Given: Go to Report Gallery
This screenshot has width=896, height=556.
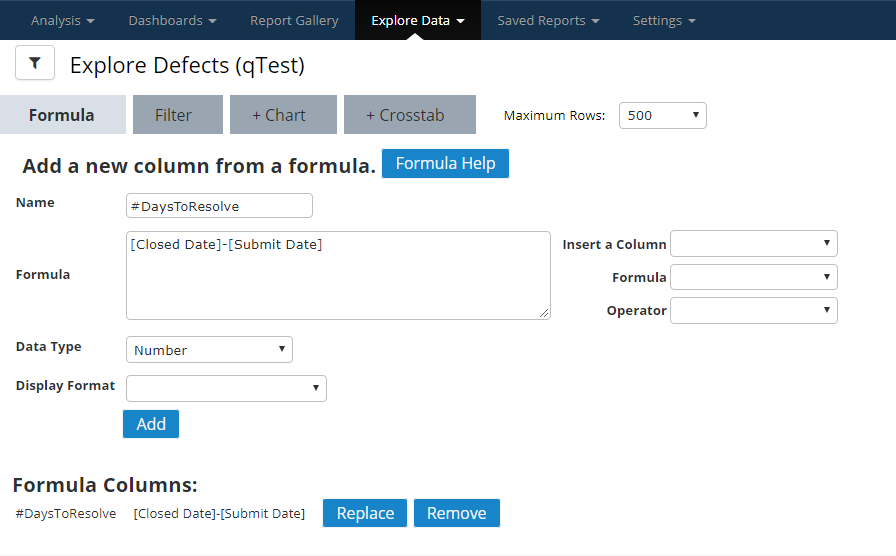Looking at the screenshot, I should [x=294, y=20].
